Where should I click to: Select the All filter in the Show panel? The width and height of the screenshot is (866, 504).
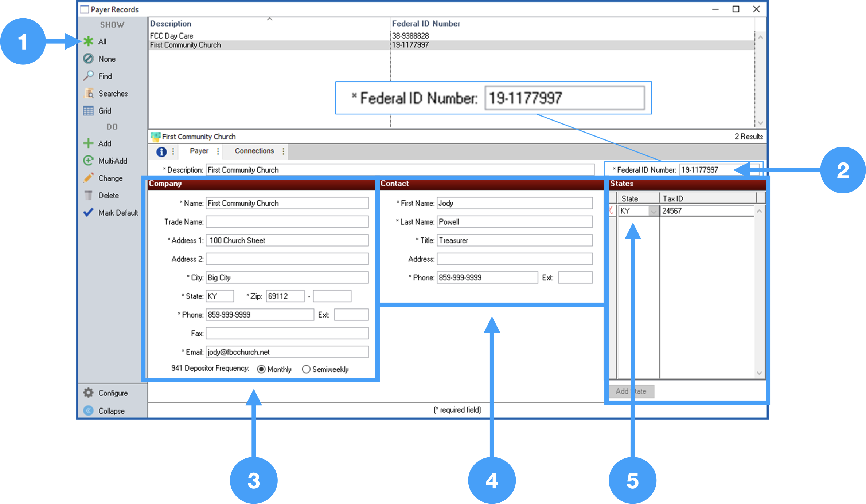89,42
